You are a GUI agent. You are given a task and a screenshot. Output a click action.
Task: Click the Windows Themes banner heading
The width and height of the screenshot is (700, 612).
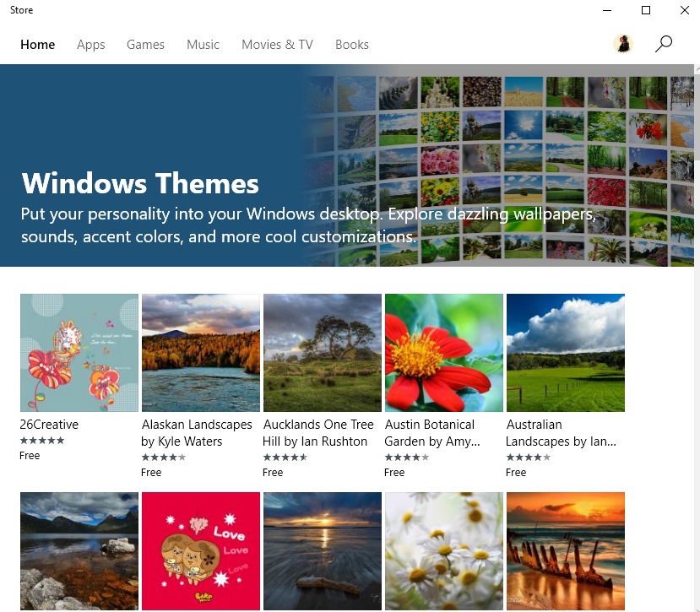tap(140, 183)
